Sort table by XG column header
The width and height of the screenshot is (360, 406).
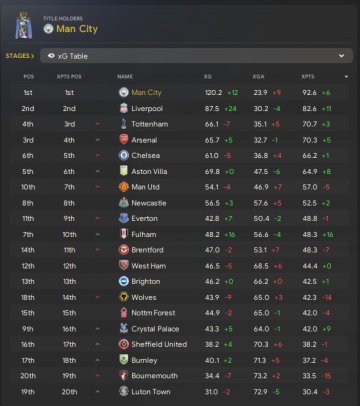208,77
